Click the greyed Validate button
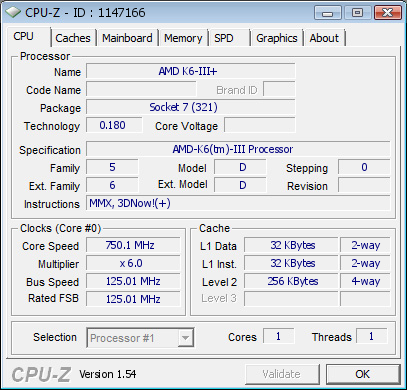Image resolution: width=407 pixels, height=390 pixels. click(282, 374)
